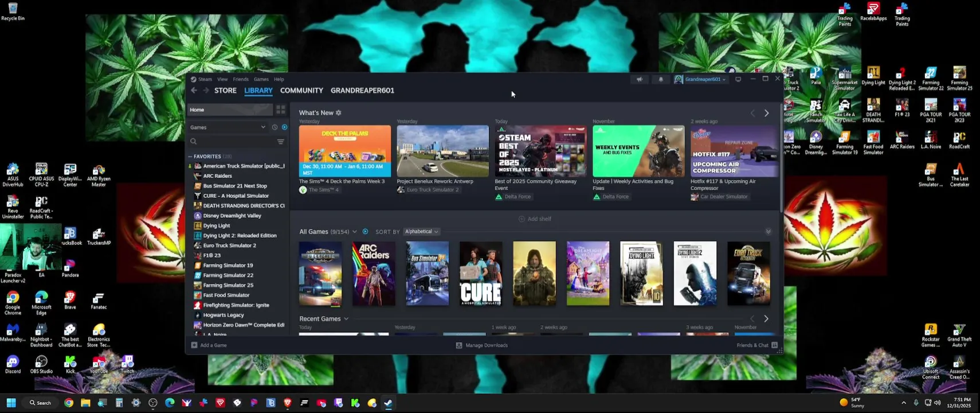
Task: Open Windows Start menu
Action: point(11,403)
